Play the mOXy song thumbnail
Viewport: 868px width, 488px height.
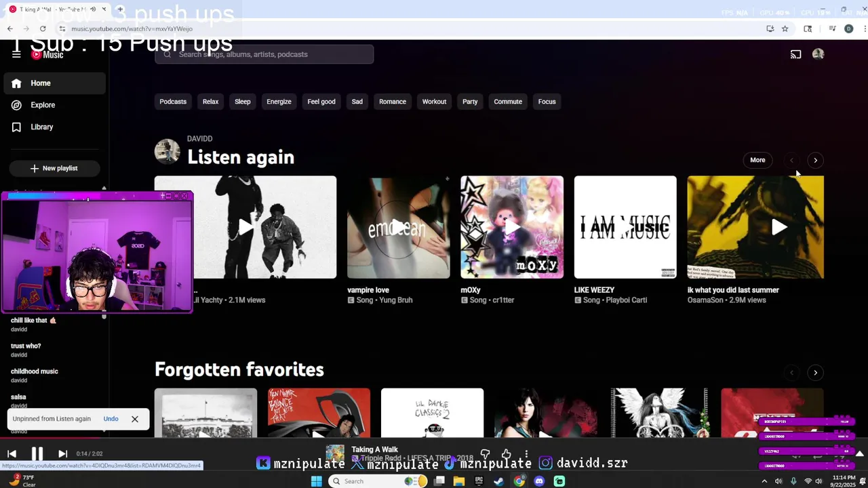[512, 227]
